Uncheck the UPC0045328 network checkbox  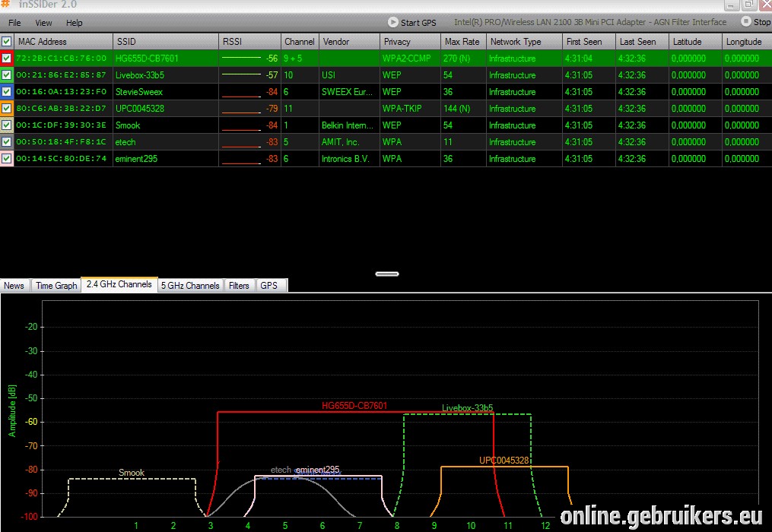pyautogui.click(x=6, y=108)
